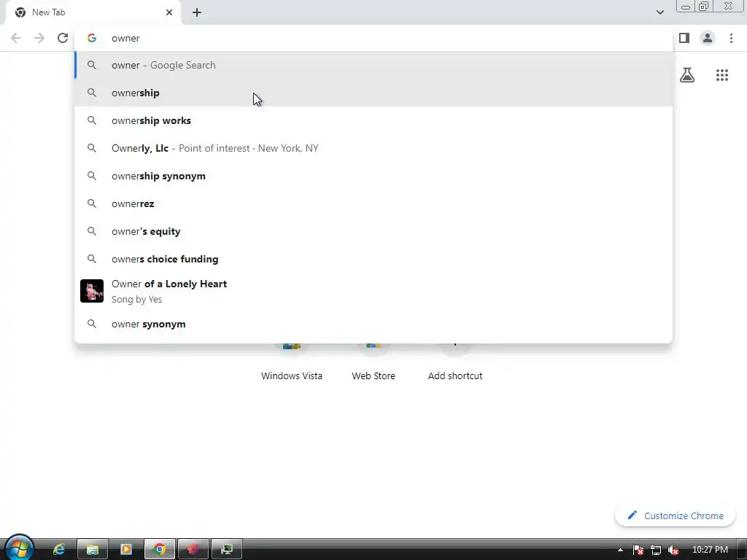This screenshot has height=560, width=747.
Task: Choose the 'owner synonym' suggestion
Action: pos(373,324)
